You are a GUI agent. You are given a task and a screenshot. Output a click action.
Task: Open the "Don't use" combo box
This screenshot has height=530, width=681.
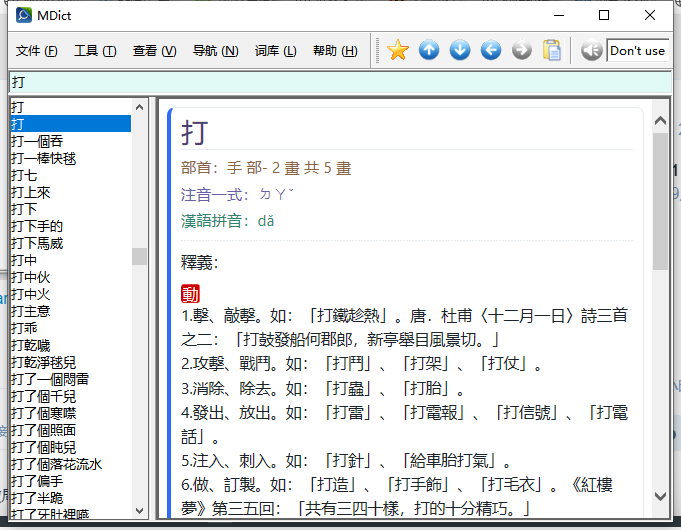pyautogui.click(x=637, y=50)
